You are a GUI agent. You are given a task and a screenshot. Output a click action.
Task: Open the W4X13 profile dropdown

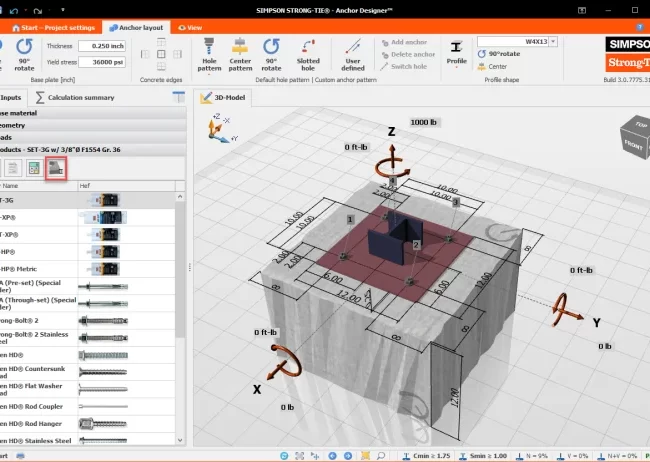click(553, 41)
